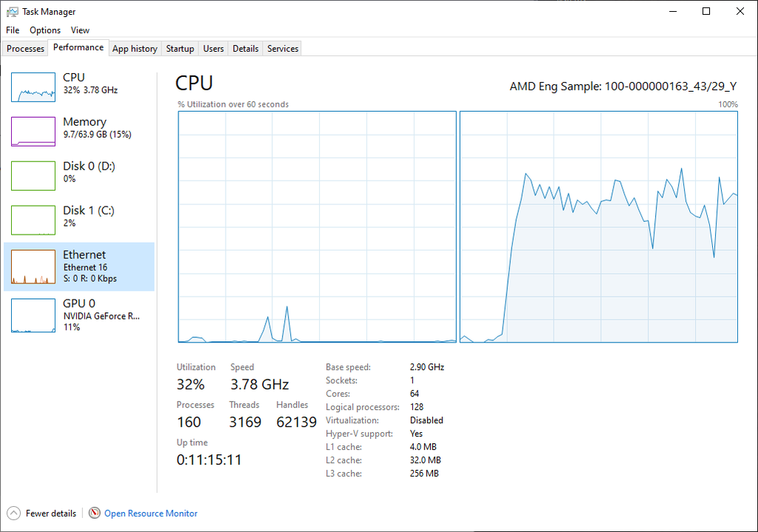Select the Memory usage graph thumbnail
Screen dimensions: 758x532
[33, 132]
